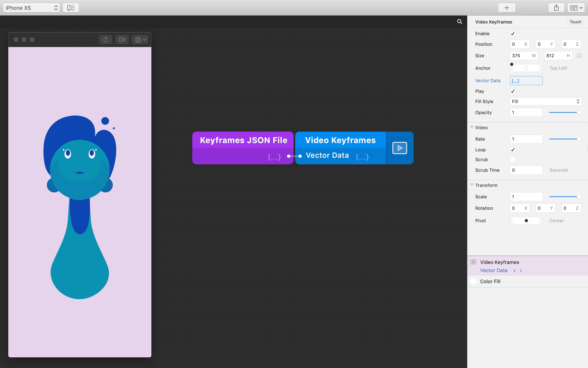Click the JSON braces value on purple patch
Image resolution: width=588 pixels, height=368 pixels.
click(x=274, y=157)
